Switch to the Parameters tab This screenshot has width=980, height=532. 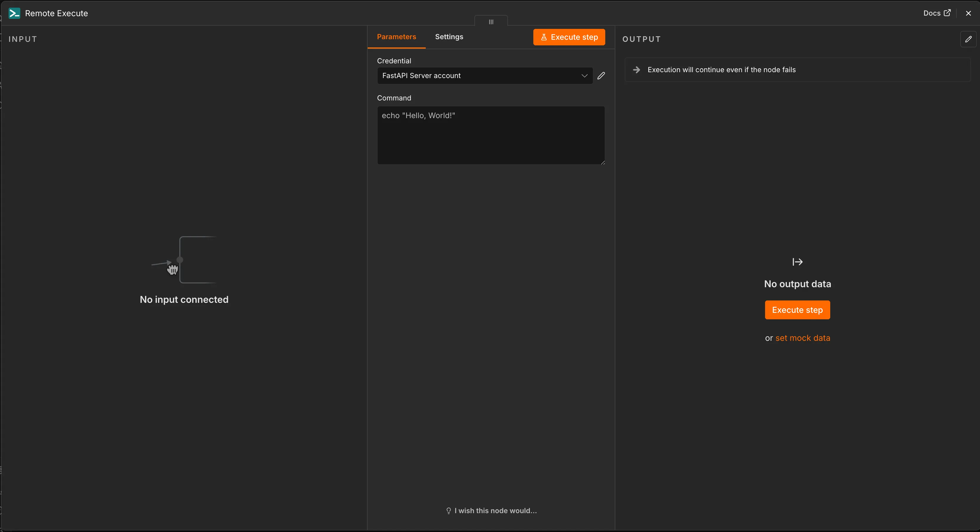[397, 37]
